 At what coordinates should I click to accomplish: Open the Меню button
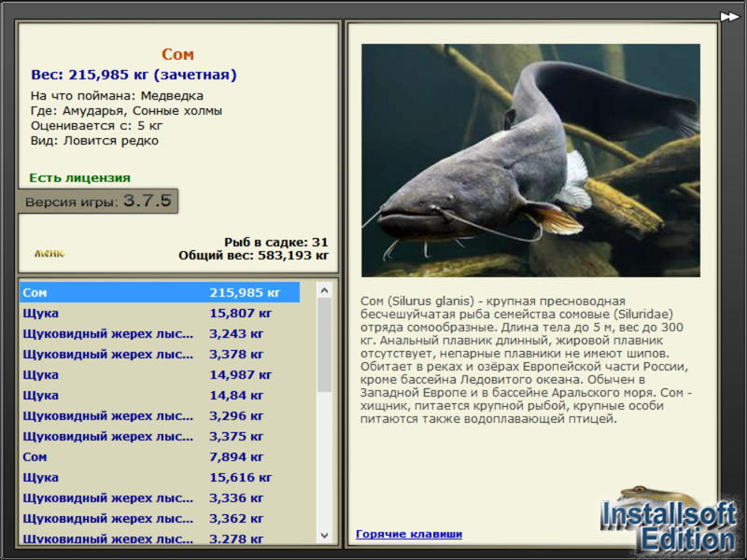(49, 253)
